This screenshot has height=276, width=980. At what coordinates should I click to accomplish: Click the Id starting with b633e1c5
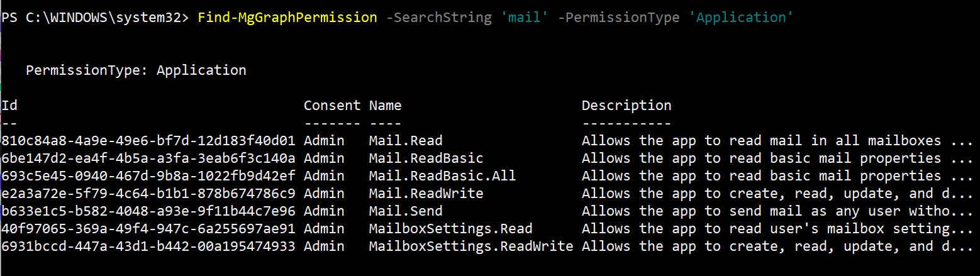click(x=148, y=211)
